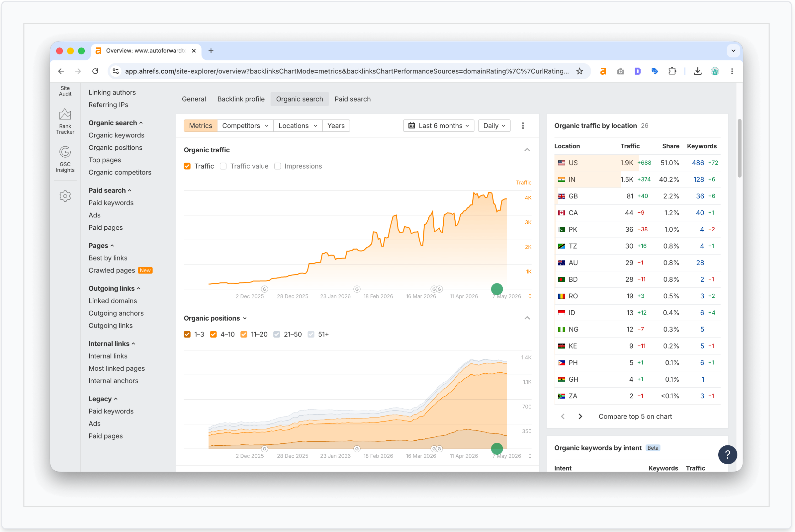The width and height of the screenshot is (795, 532).
Task: Open the Competitors dropdown
Action: (x=245, y=126)
